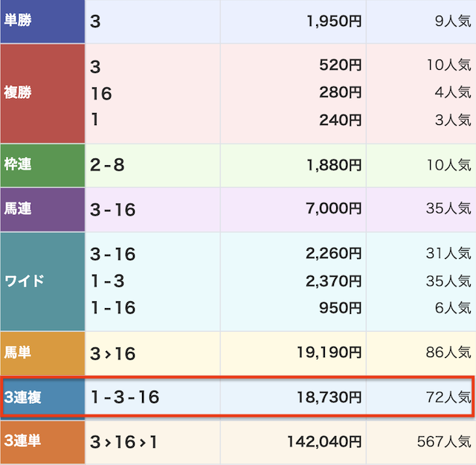Select the 520円 place payout
Viewport: 476px width, 465px height.
pos(339,66)
